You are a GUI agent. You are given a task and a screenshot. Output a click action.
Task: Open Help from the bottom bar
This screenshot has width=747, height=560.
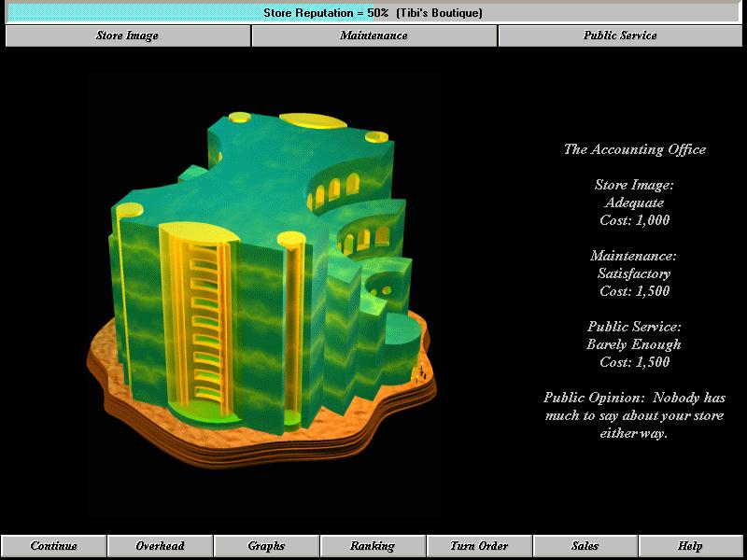691,546
